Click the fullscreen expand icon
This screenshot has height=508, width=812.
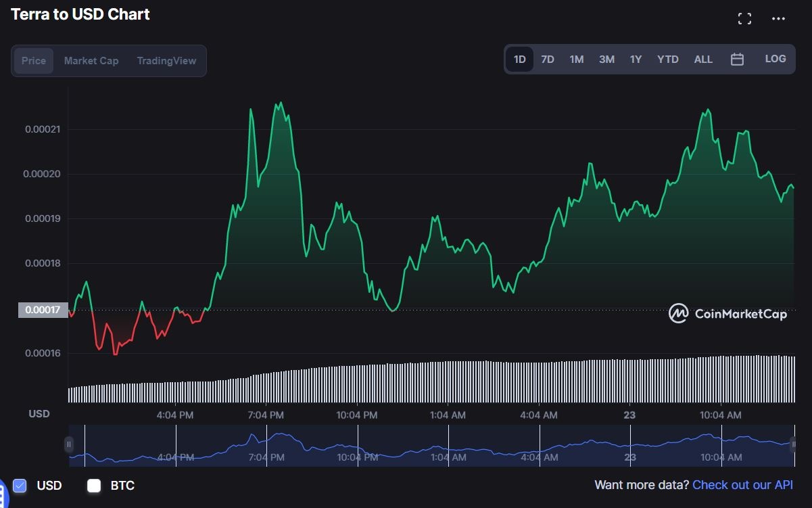click(744, 19)
